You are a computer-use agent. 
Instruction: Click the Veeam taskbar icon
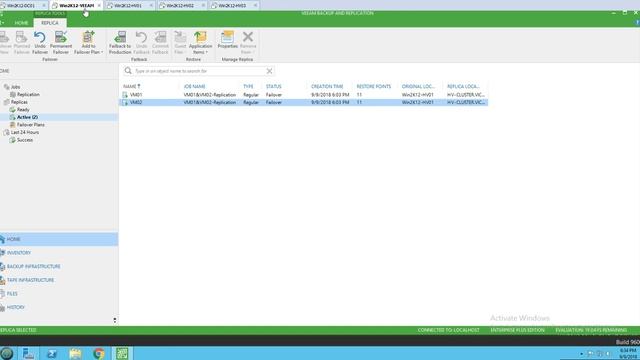(122, 353)
